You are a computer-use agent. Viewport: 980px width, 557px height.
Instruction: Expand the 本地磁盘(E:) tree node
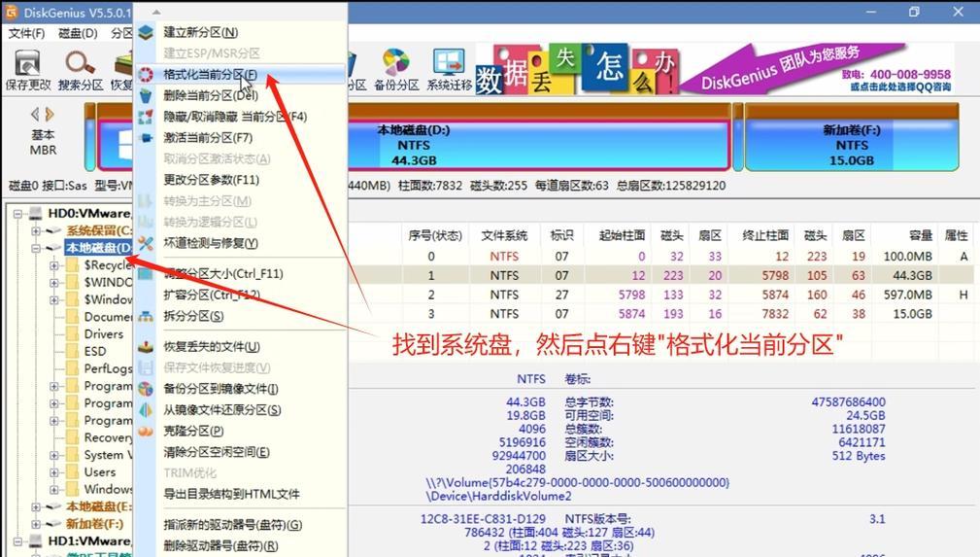tap(36, 506)
